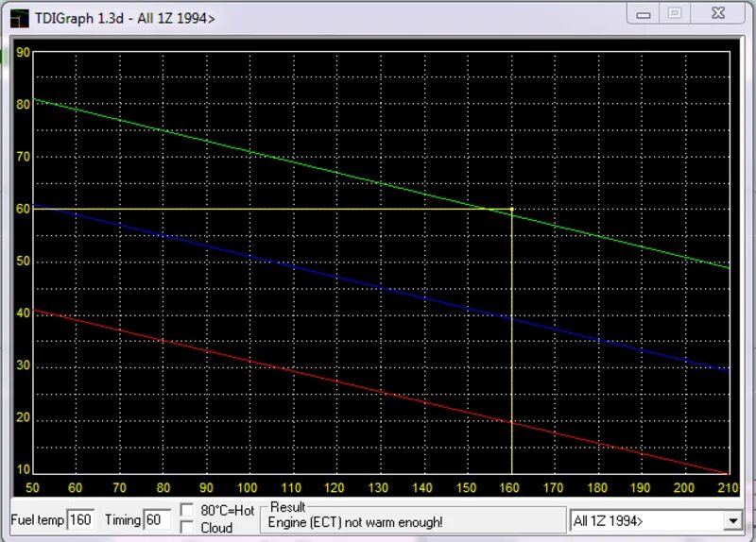
Task: Toggle the Cloud checkbox
Action: coord(187,527)
